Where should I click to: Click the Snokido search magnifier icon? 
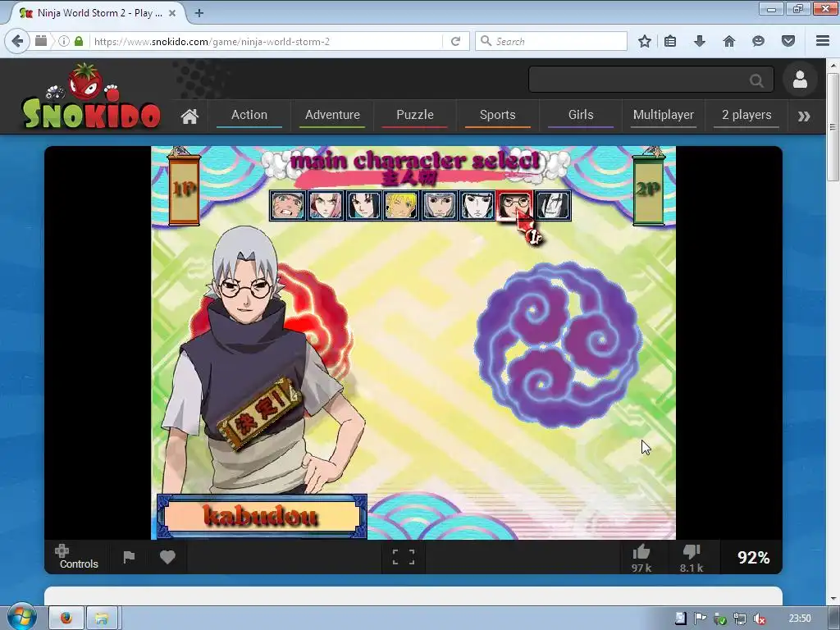tap(756, 80)
